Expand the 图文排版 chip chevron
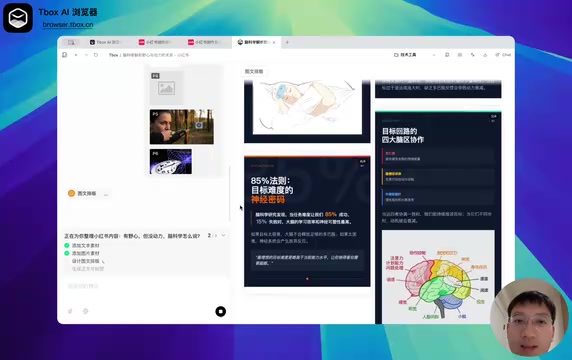 point(106,194)
